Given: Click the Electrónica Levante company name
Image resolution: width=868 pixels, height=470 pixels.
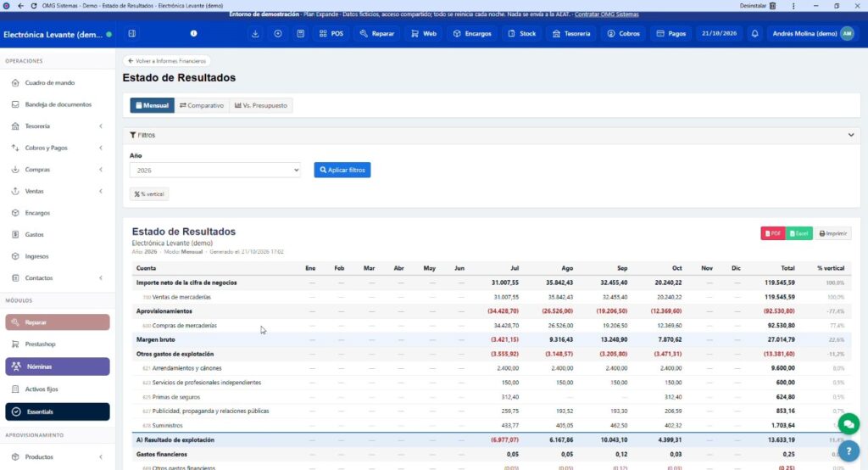Looking at the screenshot, I should [53, 35].
